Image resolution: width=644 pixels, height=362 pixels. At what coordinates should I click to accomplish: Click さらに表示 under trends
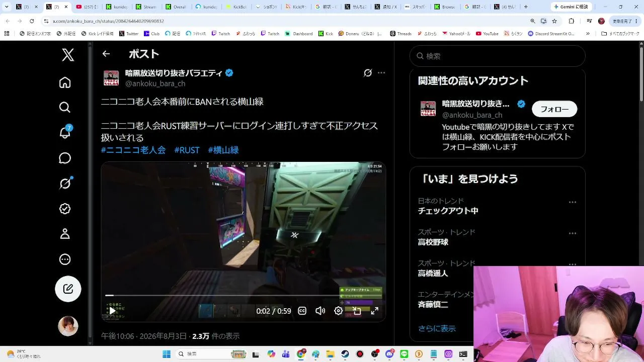click(x=437, y=328)
